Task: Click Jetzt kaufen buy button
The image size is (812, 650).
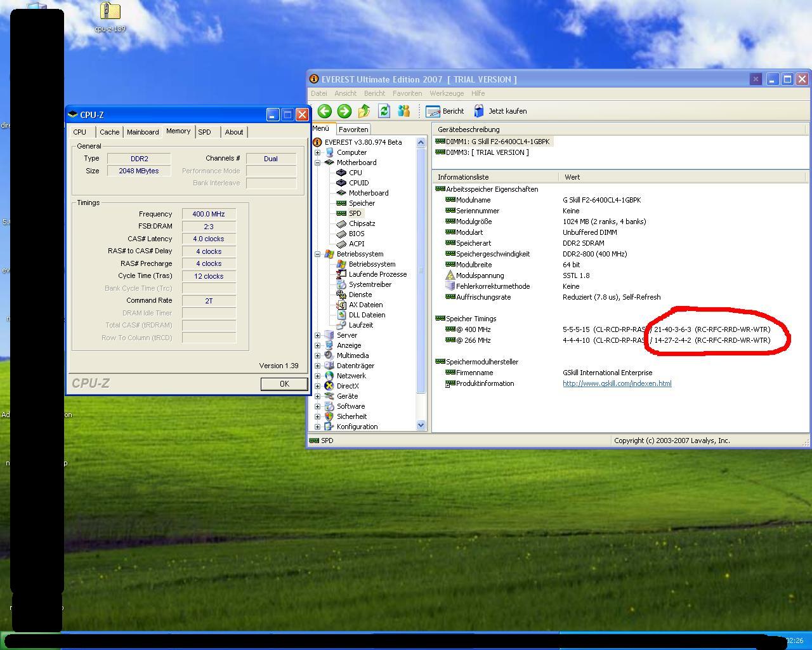Action: coord(500,111)
